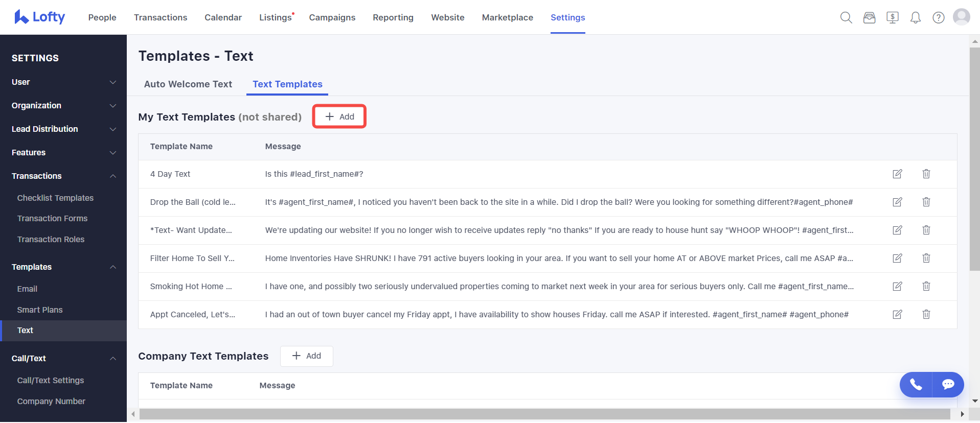Viewport: 980px width, 423px height.
Task: Switch to the Auto Welcome Text tab
Action: (188, 84)
